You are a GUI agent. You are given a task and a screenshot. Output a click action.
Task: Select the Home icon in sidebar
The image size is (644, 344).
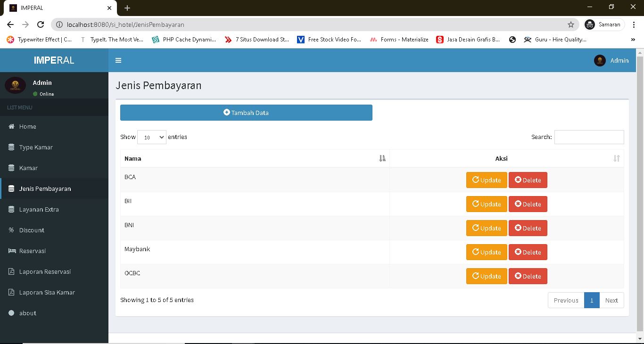[x=11, y=126]
